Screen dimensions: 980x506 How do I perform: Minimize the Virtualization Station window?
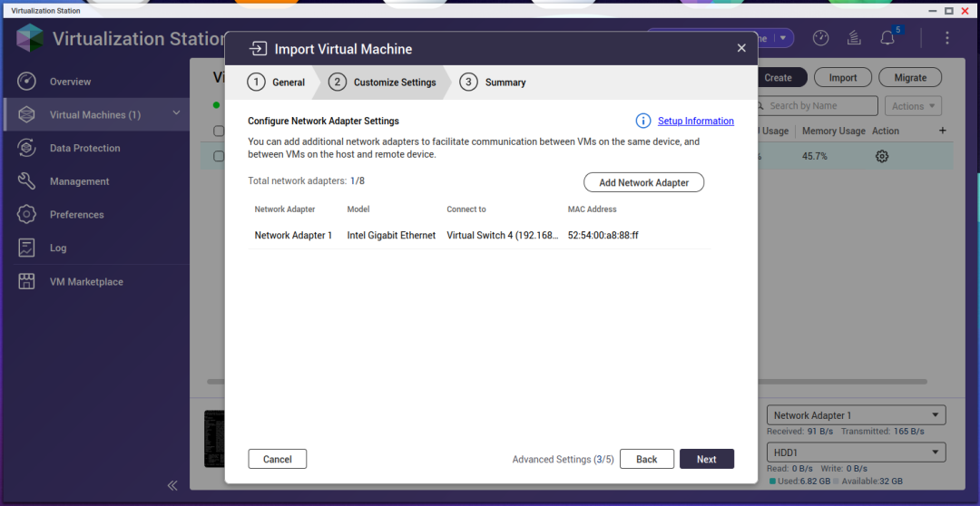(934, 11)
